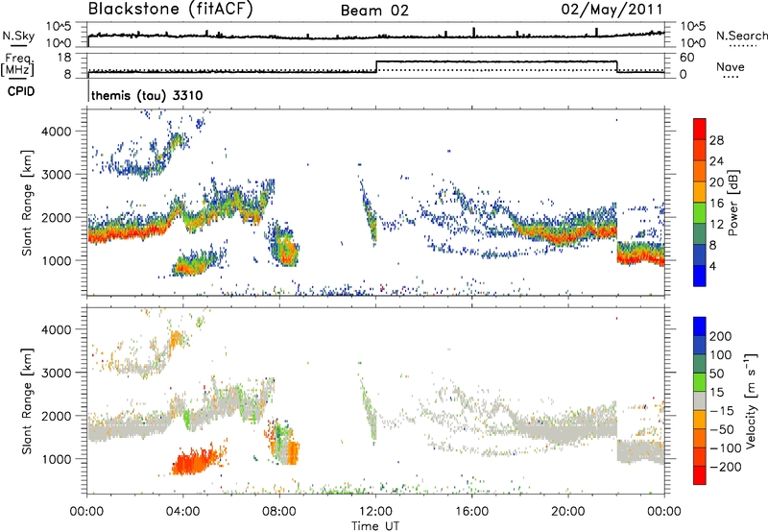Click the 'N.Sky' legend label
The height and width of the screenshot is (532, 768).
(18, 36)
